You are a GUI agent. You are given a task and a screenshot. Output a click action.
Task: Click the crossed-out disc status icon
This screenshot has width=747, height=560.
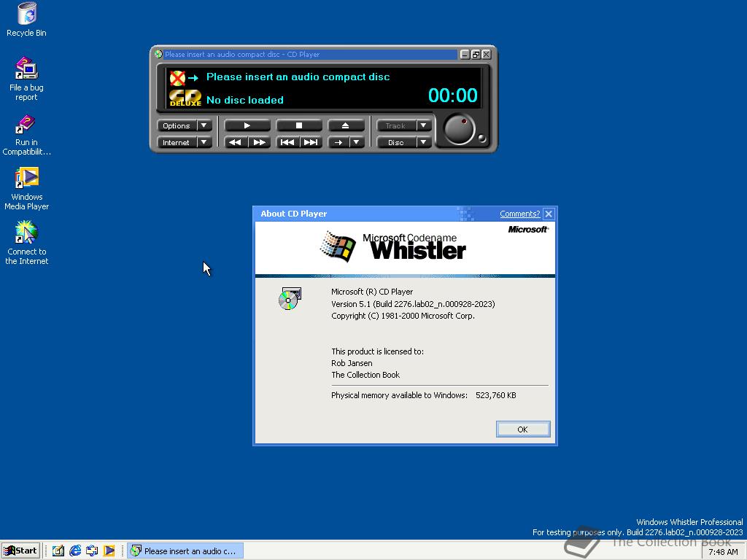point(177,77)
